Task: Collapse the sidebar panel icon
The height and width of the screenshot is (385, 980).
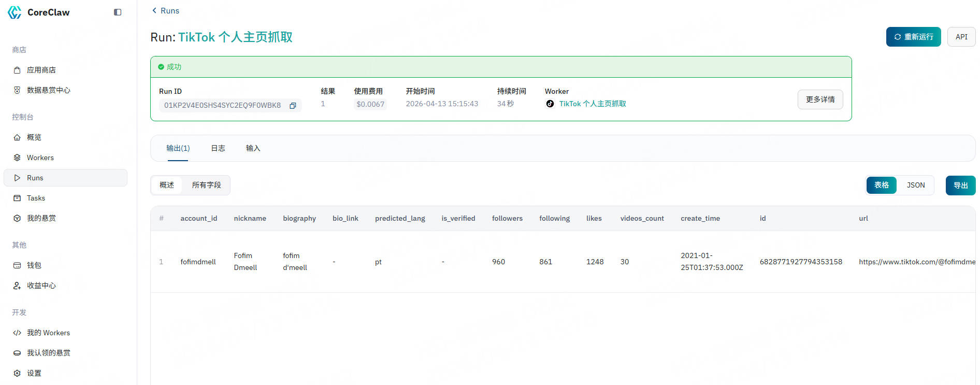Action: [118, 12]
